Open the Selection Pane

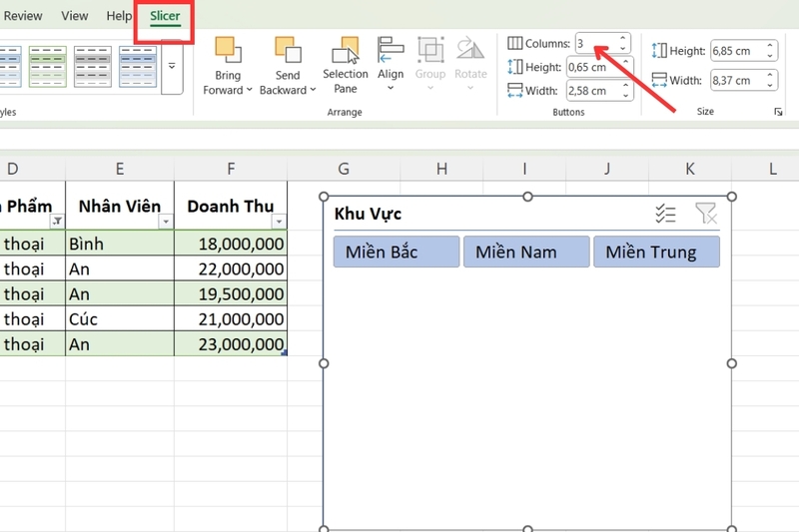click(345, 65)
